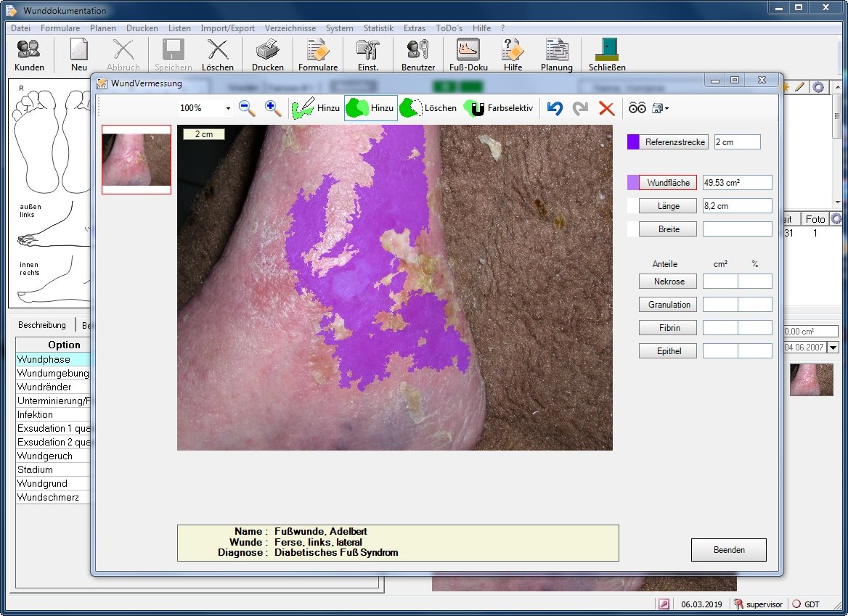Open the Extras menu
The image size is (848, 616).
(415, 28)
